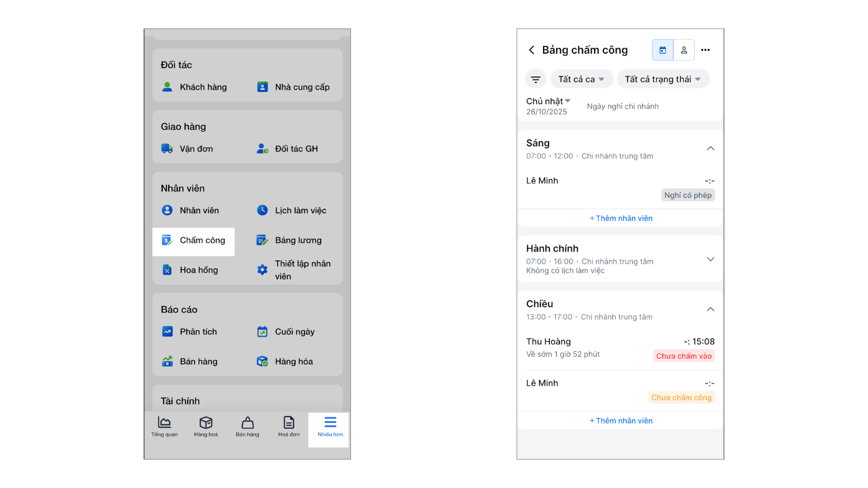Screen dimensions: 868x488
Task: Open the Tất cả ca dropdown
Action: point(582,79)
